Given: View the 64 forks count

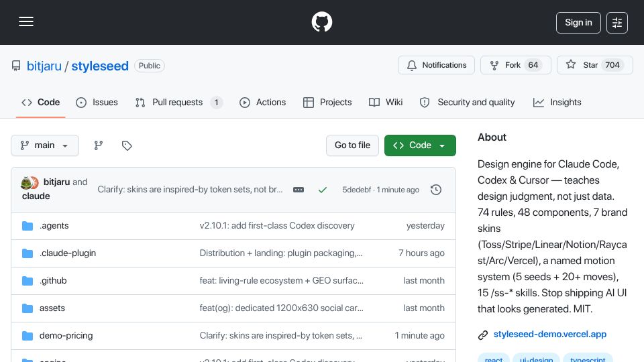Looking at the screenshot, I should (533, 65).
